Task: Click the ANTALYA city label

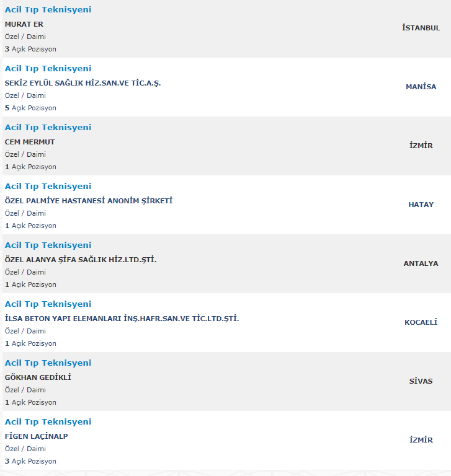Action: [421, 263]
